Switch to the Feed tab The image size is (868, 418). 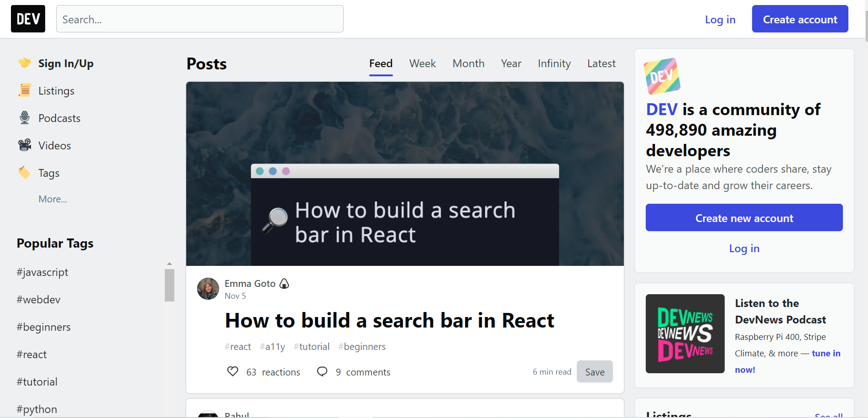[381, 63]
